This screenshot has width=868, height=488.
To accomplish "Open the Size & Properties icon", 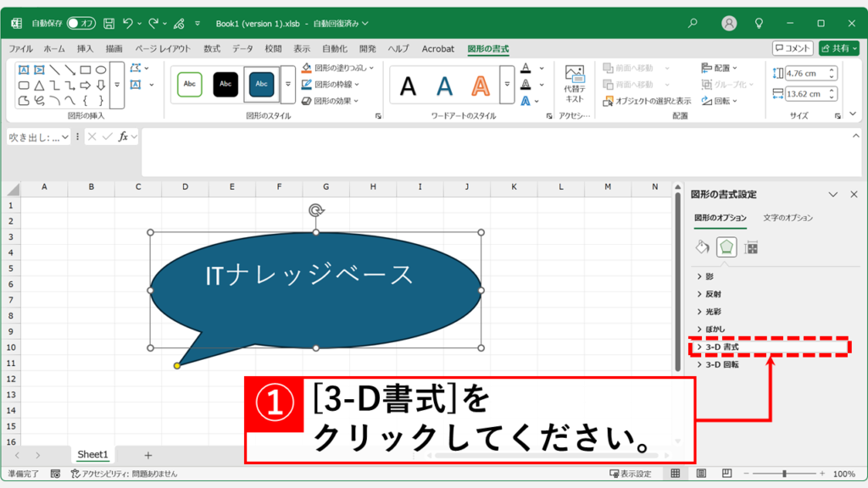I will tap(751, 247).
